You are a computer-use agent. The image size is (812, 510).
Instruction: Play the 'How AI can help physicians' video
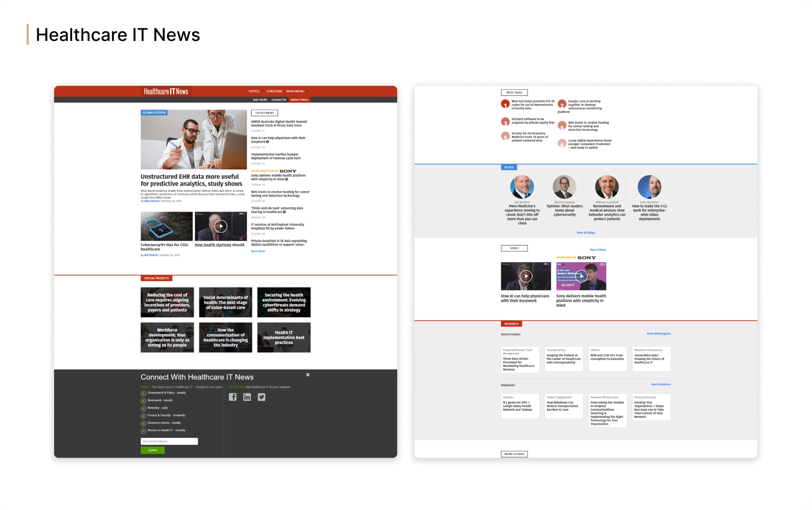[526, 276]
